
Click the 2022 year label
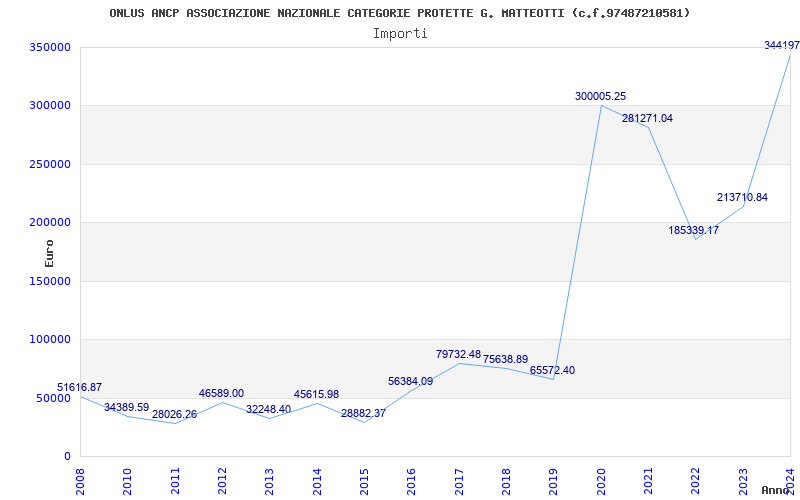pos(696,481)
